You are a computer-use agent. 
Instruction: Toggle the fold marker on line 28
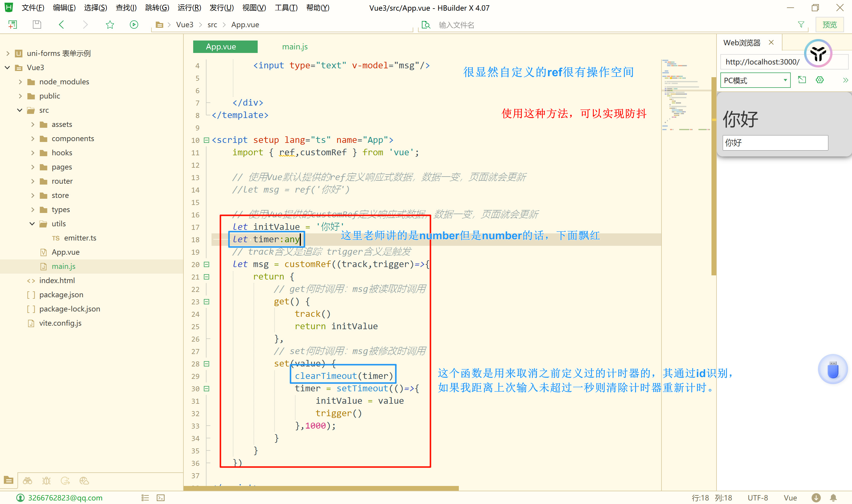tap(206, 364)
